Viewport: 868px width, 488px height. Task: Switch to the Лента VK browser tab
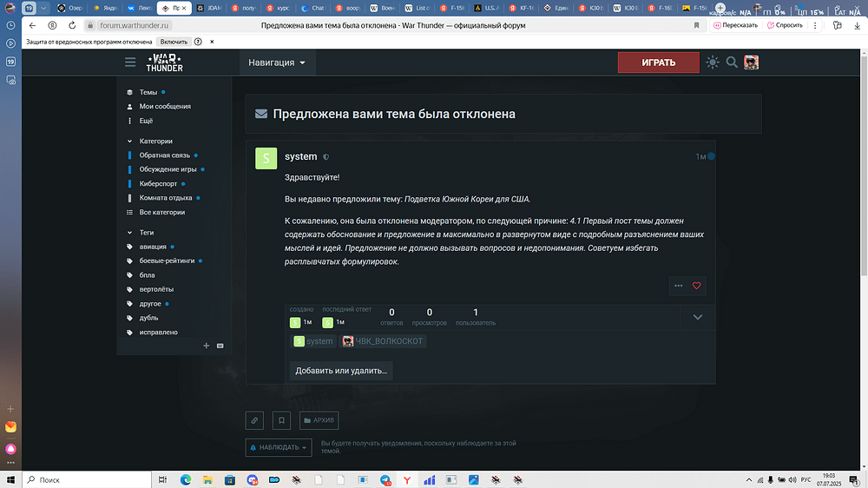point(140,8)
